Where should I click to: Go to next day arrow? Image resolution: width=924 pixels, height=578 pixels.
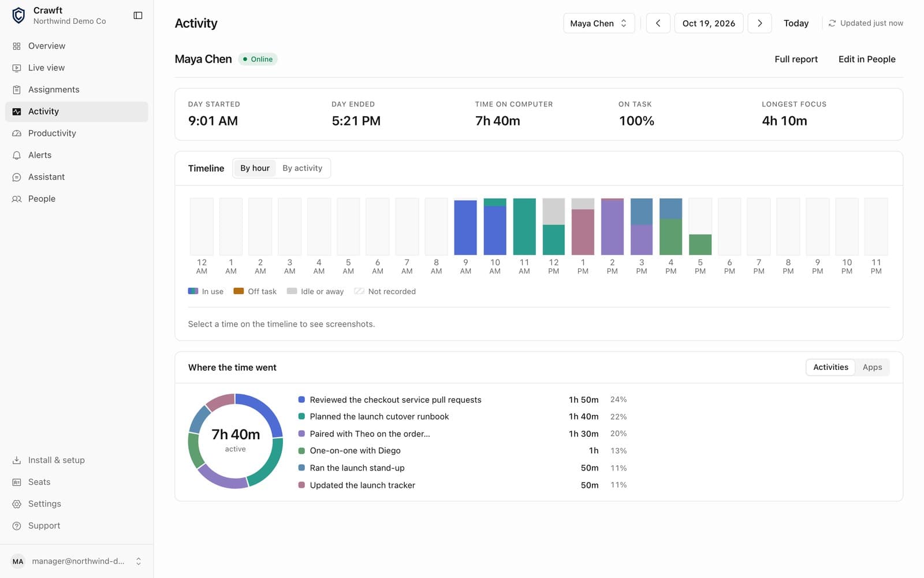click(759, 23)
